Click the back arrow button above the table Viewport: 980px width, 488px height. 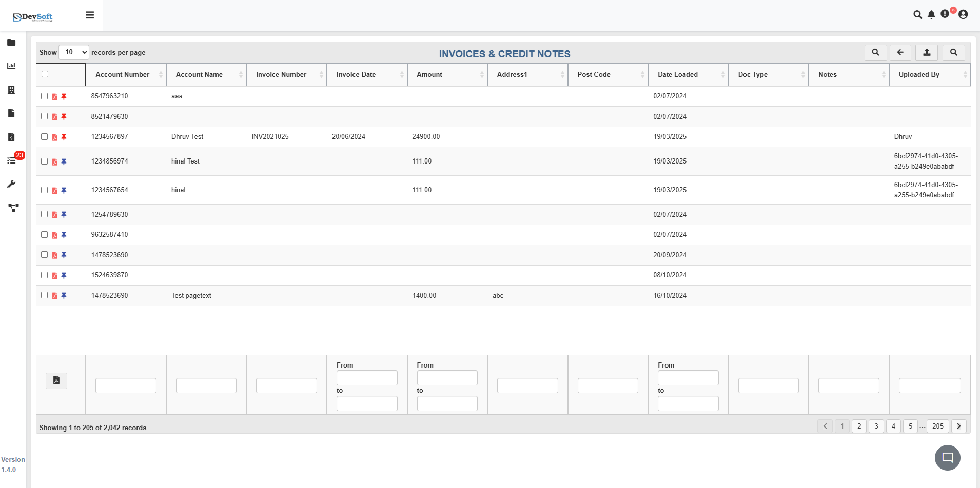pyautogui.click(x=900, y=52)
